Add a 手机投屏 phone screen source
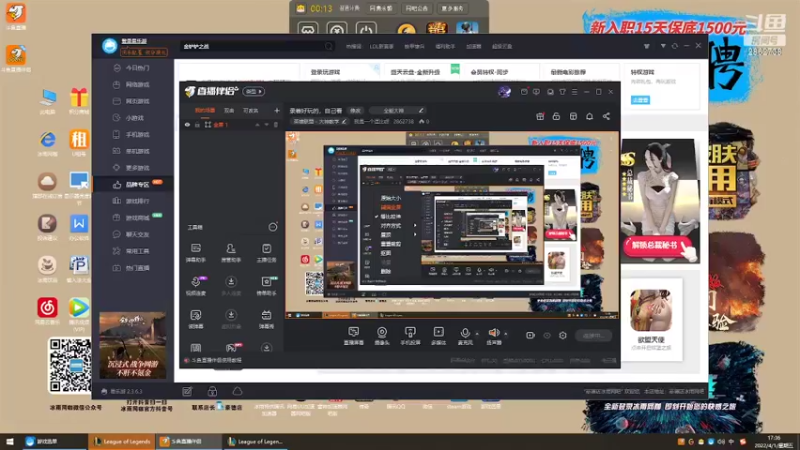 [410, 336]
